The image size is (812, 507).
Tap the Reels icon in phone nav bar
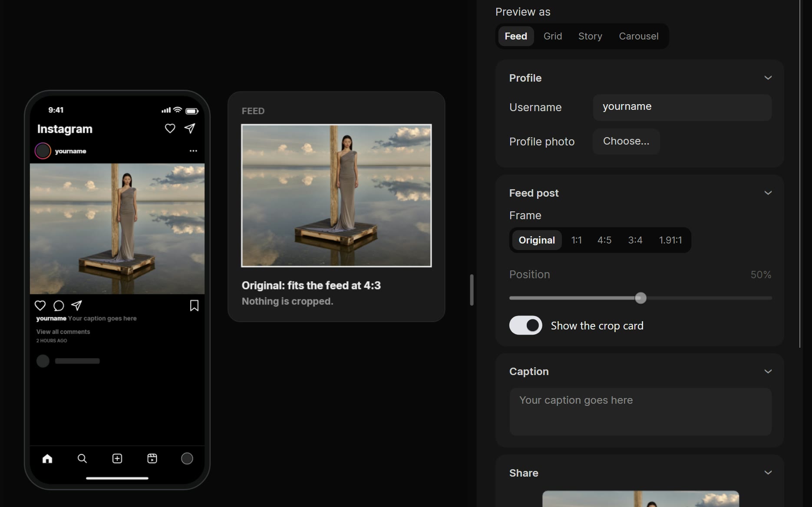pos(152,458)
